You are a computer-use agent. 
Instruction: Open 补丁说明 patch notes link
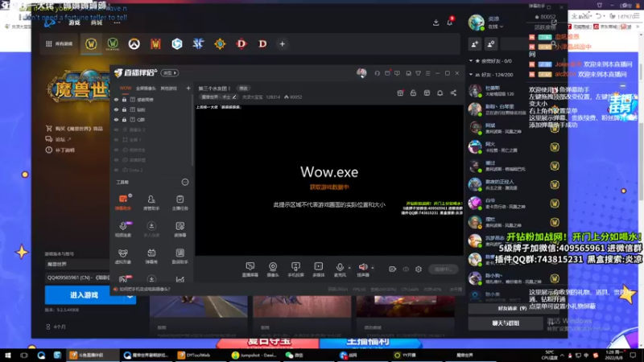pyautogui.click(x=60, y=150)
